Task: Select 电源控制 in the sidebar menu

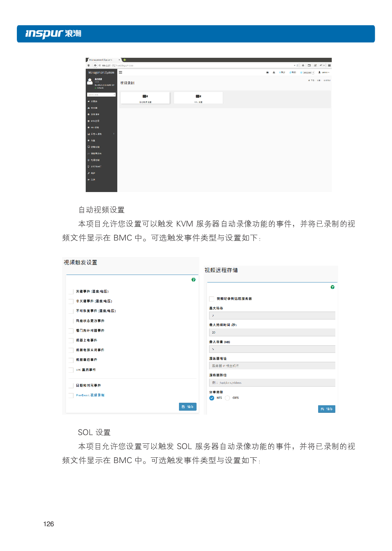Action: coord(95,160)
